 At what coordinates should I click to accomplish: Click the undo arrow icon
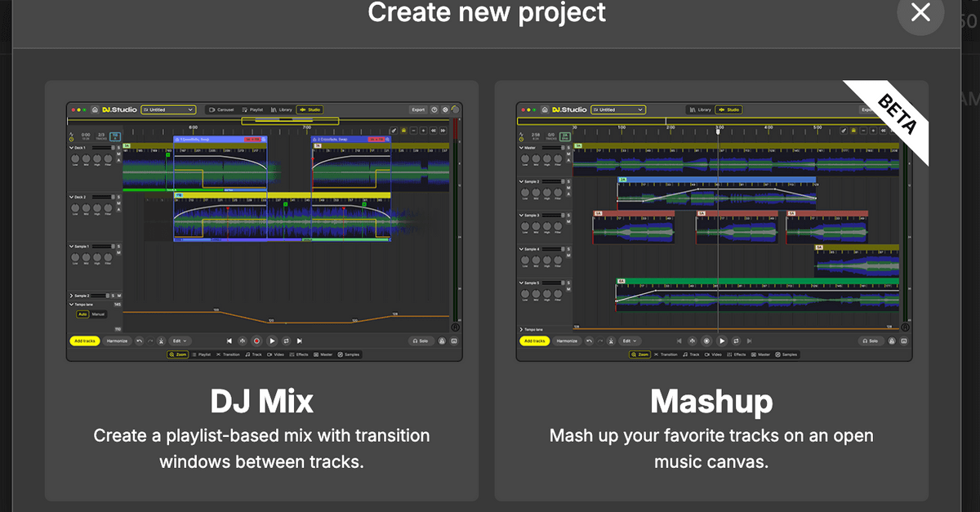click(140, 341)
